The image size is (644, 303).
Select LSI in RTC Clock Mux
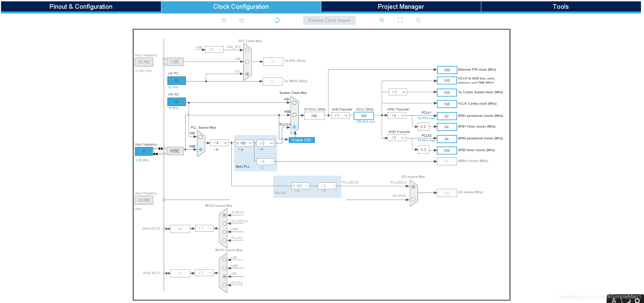(247, 74)
